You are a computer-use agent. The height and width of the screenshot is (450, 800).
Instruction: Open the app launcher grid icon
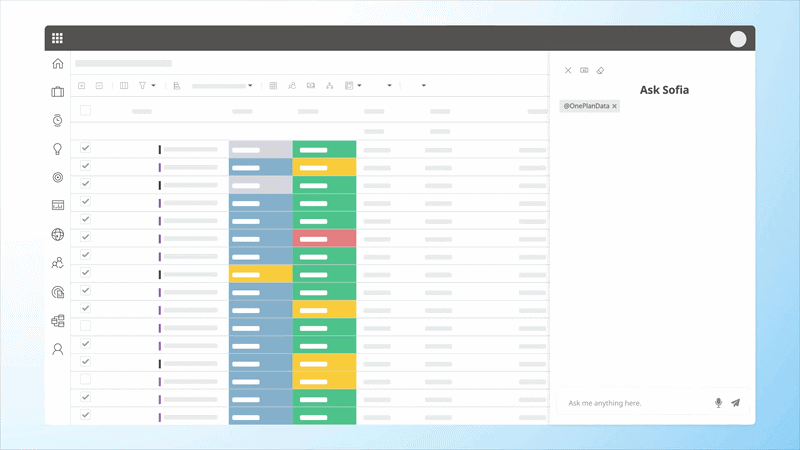coord(57,38)
